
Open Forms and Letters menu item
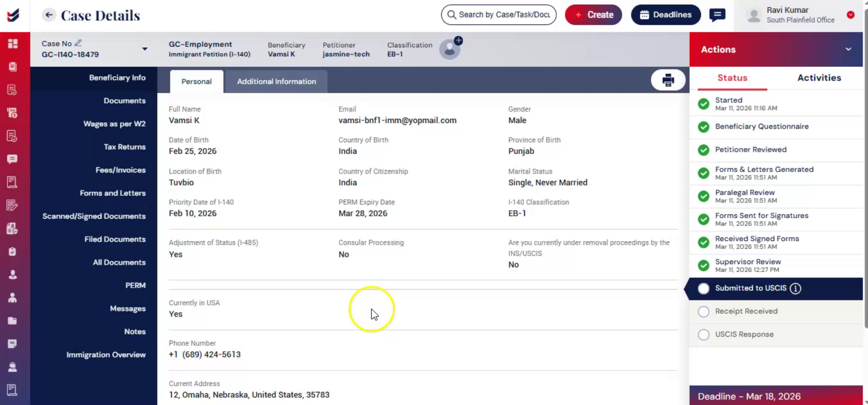tap(112, 193)
